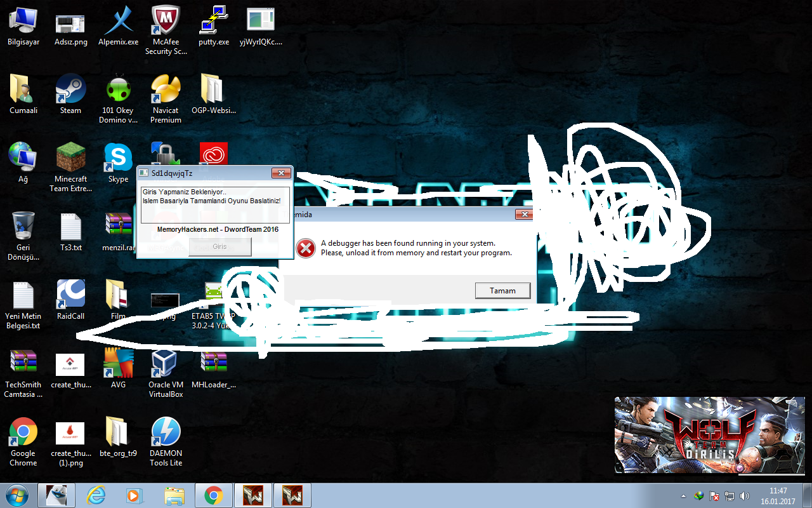812x508 pixels.
Task: Launch the Steam shortcut
Action: point(70,94)
